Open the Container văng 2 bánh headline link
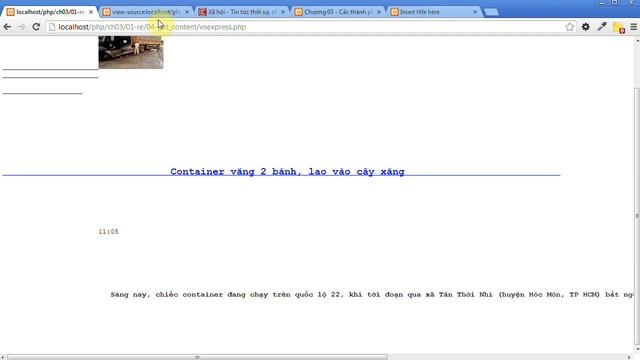Screen dimensions: 640x360 point(287,172)
